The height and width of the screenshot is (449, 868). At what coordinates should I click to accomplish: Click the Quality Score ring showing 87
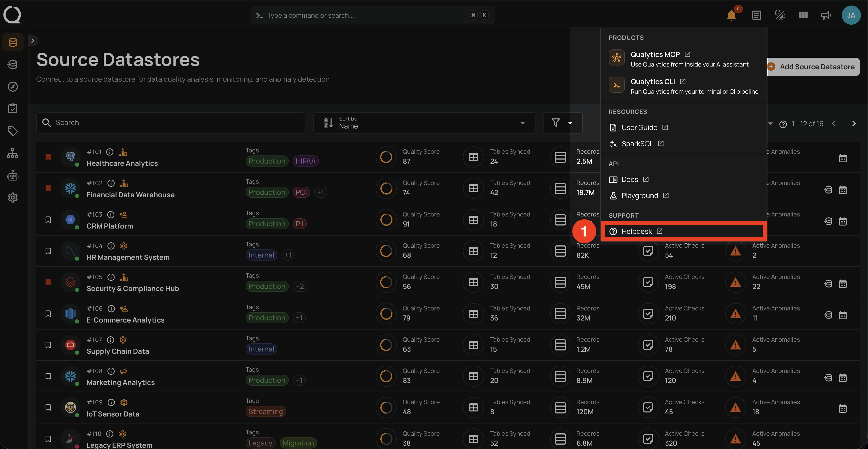(386, 157)
